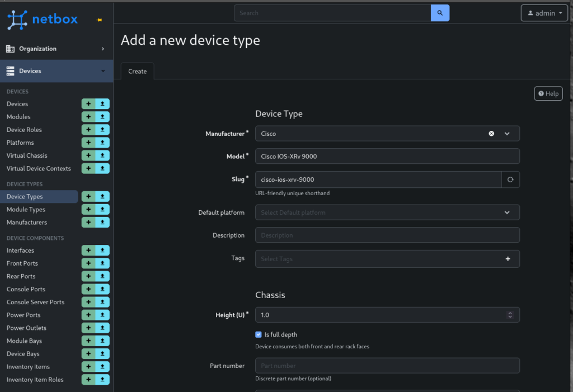Click the add icon next to Platforms

[x=88, y=143]
